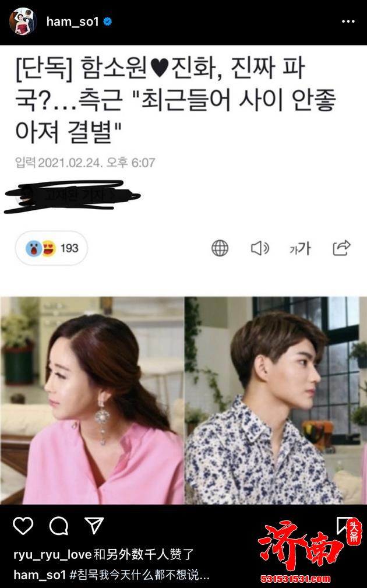This screenshot has width=367, height=588.
Task: Open the three-dot post options menu
Action: coord(348,22)
